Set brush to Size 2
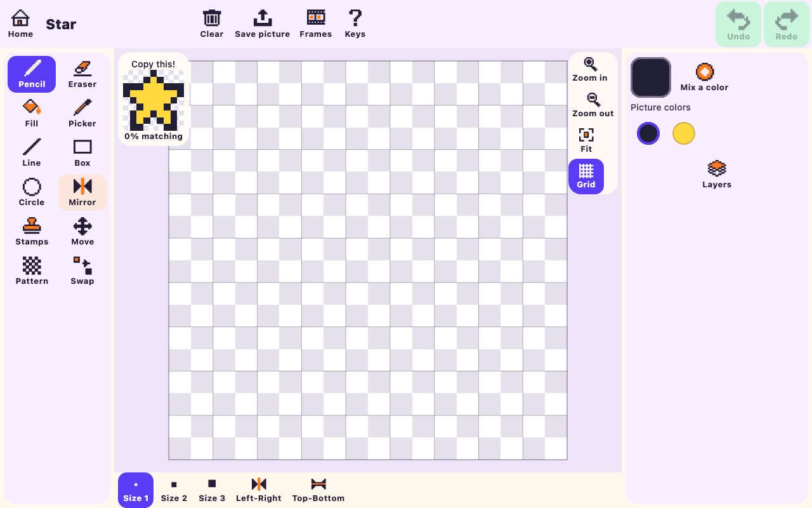812x508 pixels. 174,490
